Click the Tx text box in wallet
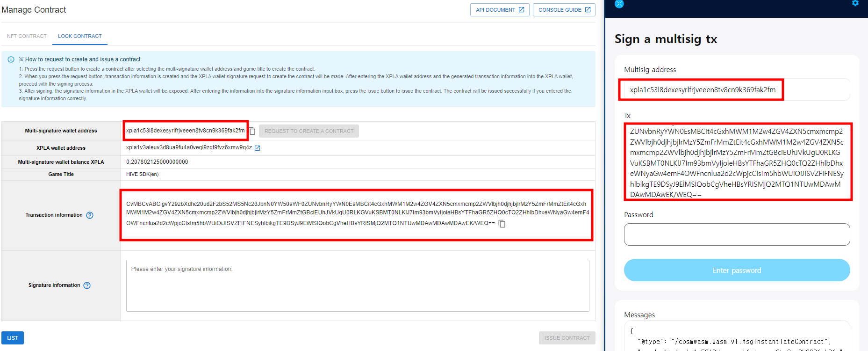Viewport: 868px width, 351px height. coord(738,162)
